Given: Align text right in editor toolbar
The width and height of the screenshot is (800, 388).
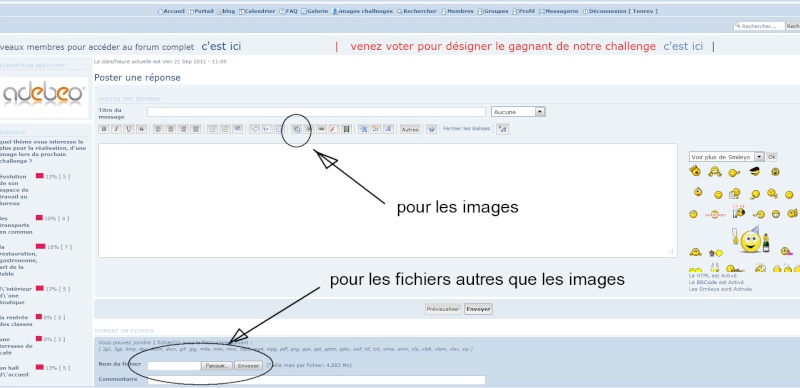Looking at the screenshot, I should (183, 129).
